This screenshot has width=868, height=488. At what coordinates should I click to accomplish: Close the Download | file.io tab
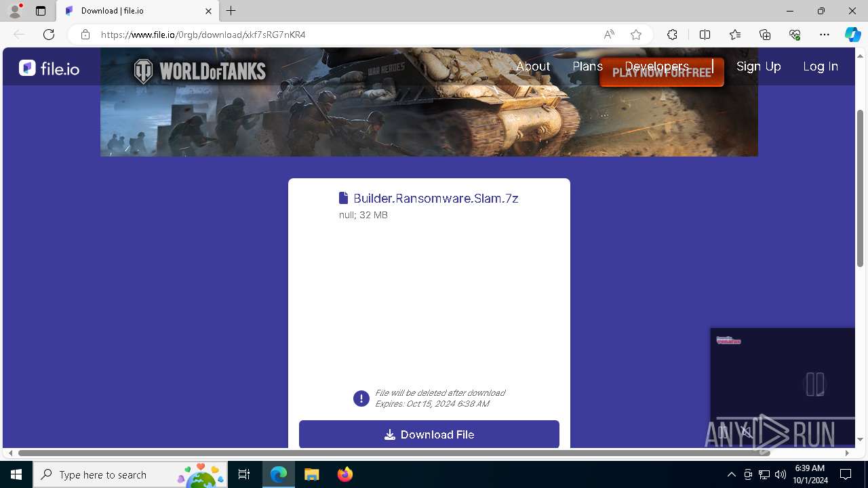pyautogui.click(x=208, y=11)
